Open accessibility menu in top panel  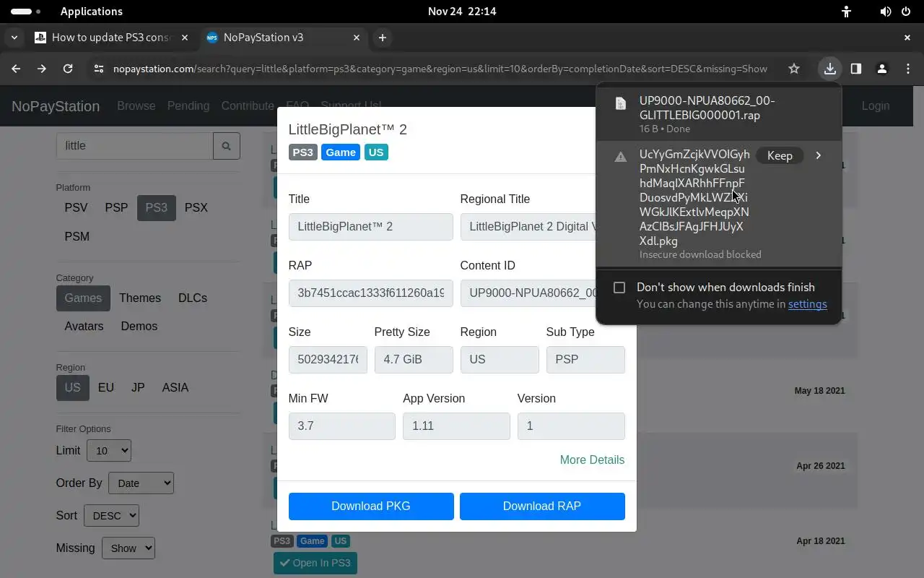846,12
